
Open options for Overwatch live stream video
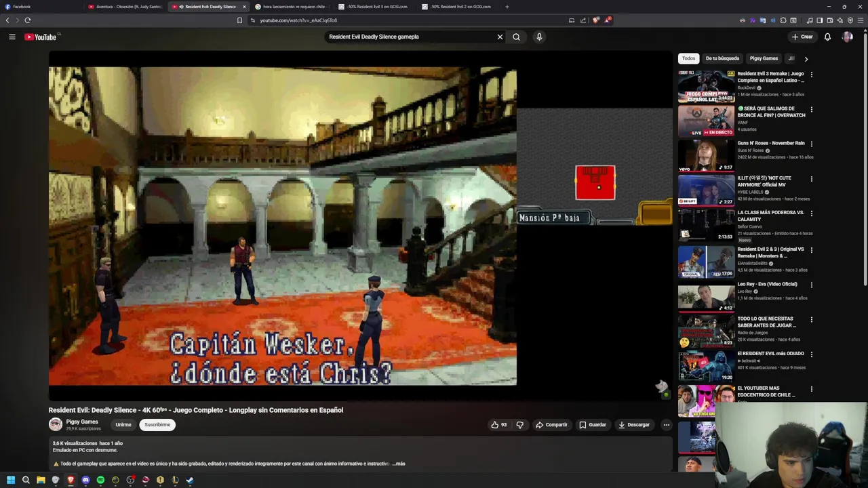[811, 109]
